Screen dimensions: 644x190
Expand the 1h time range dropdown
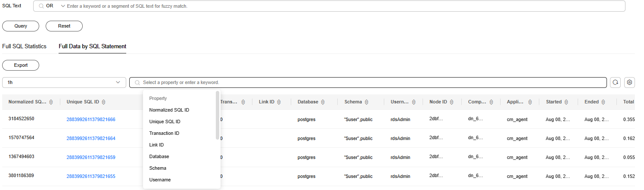pyautogui.click(x=64, y=82)
